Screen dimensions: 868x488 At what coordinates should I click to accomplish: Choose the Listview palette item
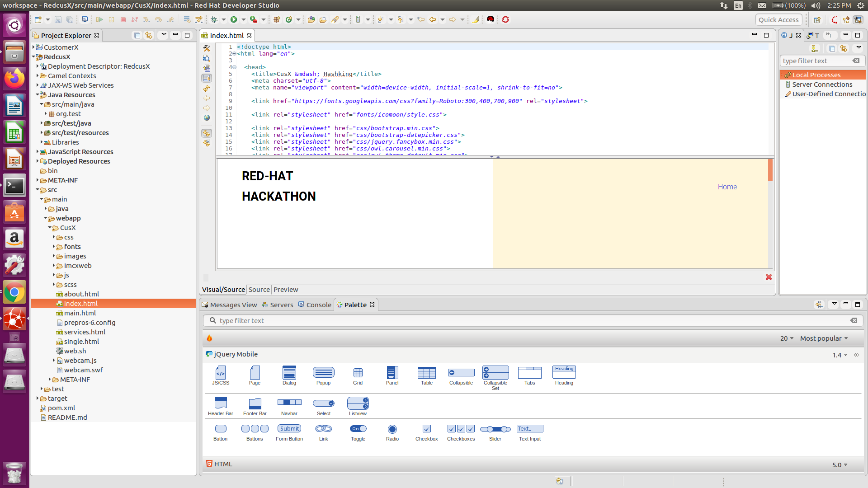coord(358,406)
